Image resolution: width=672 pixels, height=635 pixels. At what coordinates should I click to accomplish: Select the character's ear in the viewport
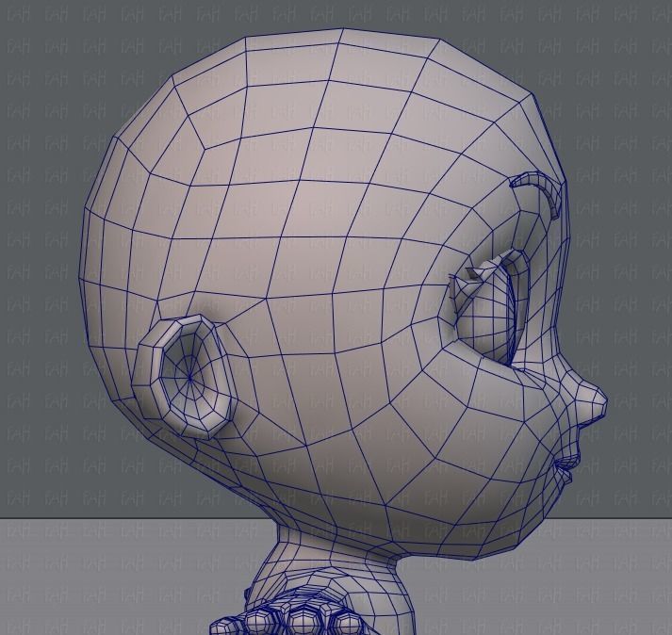coord(185,378)
